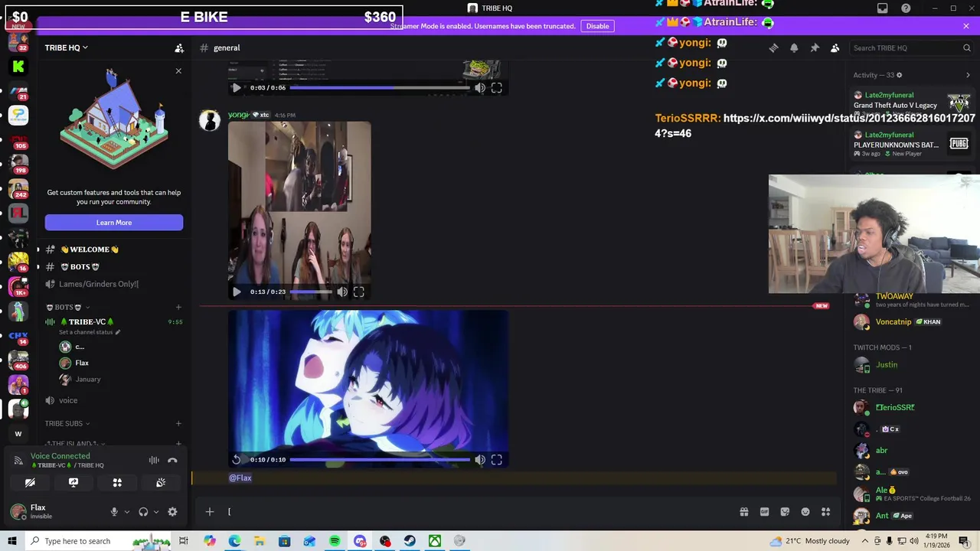
Task: Replay the anime 0:10 video
Action: (237, 460)
